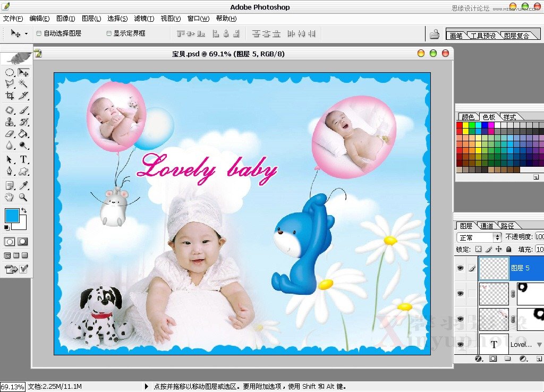Select the Move tool in toolbox
Viewport: 544px width, 392px height.
23,72
